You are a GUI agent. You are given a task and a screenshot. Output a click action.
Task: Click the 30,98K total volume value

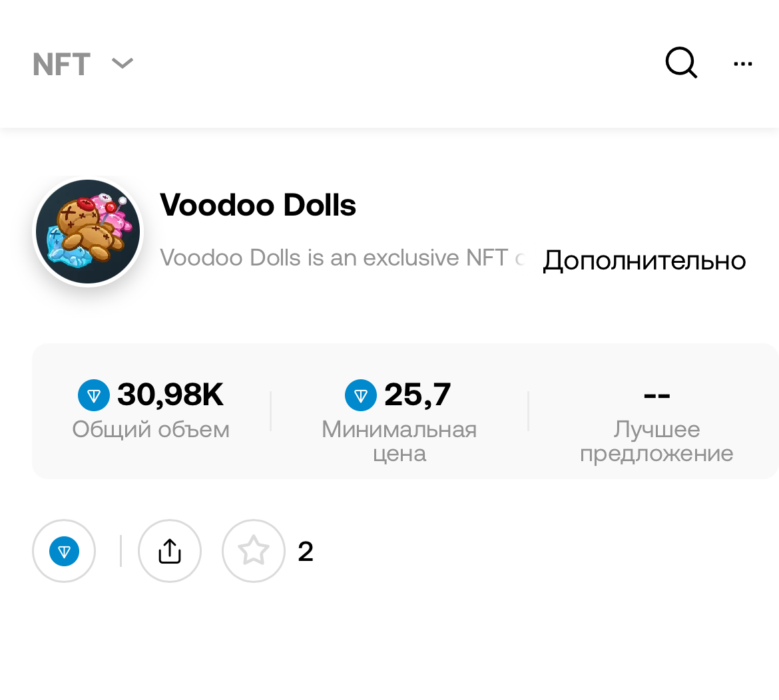(170, 395)
